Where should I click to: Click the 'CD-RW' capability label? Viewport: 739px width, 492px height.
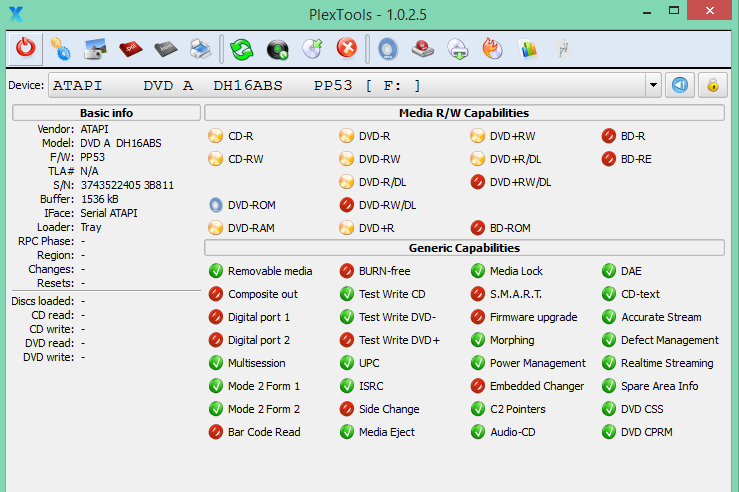tap(246, 159)
